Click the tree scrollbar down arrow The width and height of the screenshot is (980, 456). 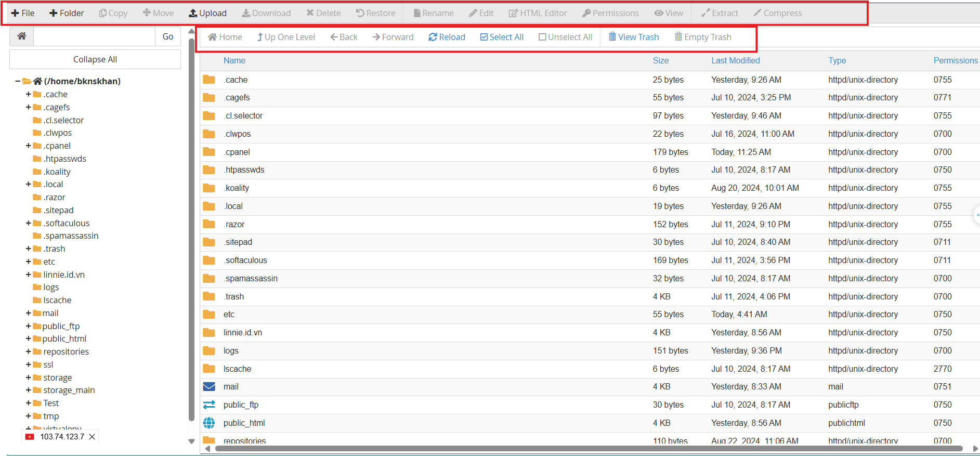click(191, 441)
